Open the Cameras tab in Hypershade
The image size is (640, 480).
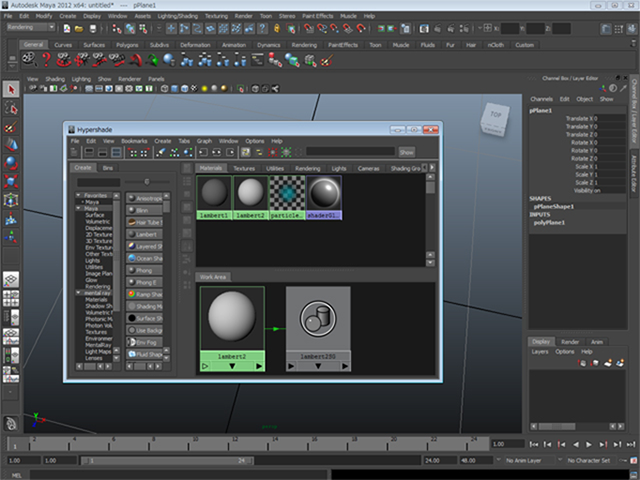coord(368,168)
